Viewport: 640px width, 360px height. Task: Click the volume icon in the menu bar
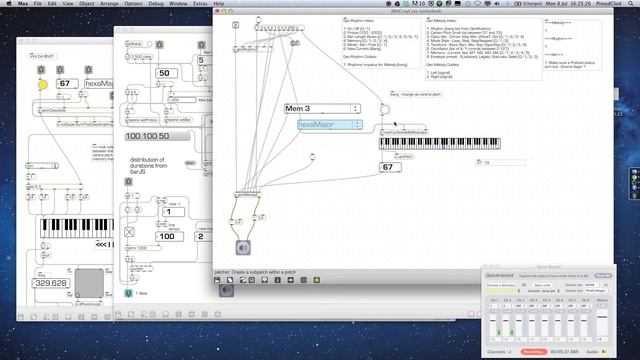click(497, 3)
